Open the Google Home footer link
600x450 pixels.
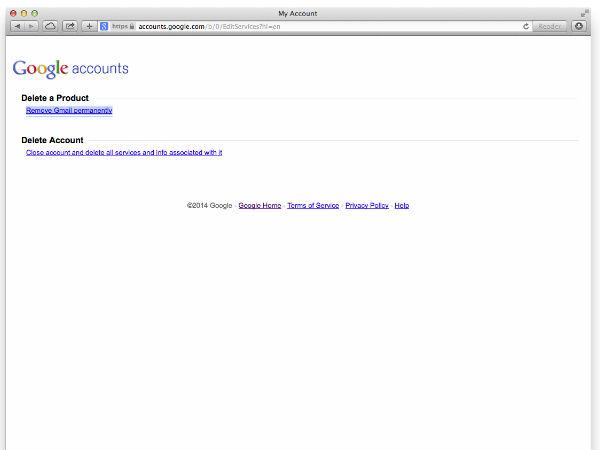pyautogui.click(x=259, y=206)
